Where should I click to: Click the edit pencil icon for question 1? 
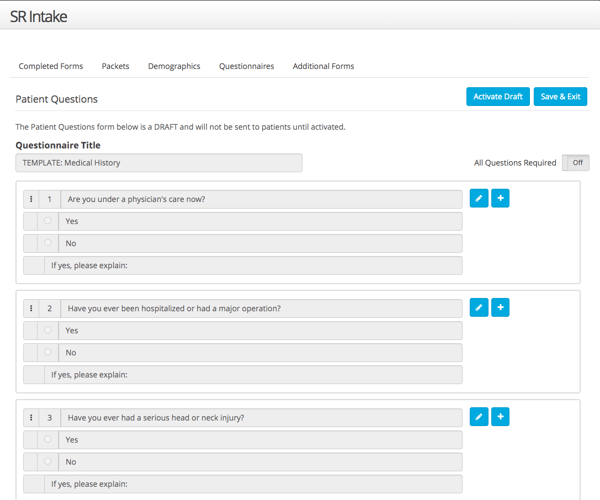[x=479, y=198]
